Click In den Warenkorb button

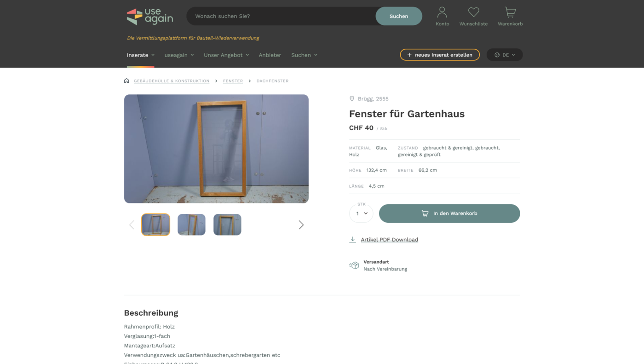click(449, 213)
